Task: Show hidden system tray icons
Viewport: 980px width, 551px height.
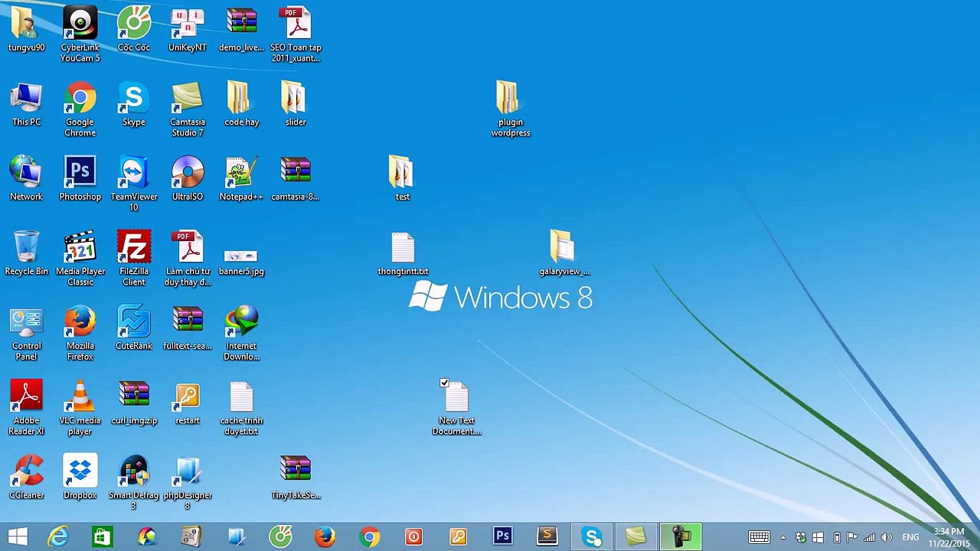Action: (782, 537)
